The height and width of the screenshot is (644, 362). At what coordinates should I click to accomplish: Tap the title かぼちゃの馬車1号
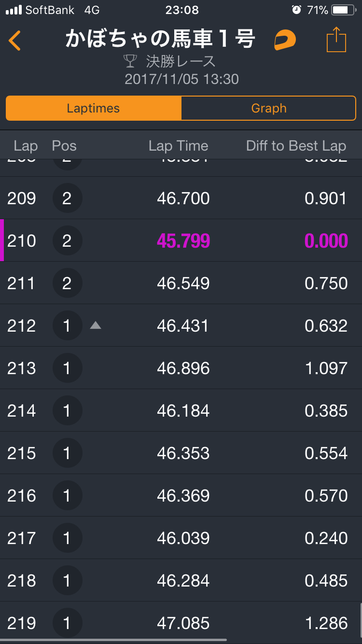pyautogui.click(x=160, y=40)
